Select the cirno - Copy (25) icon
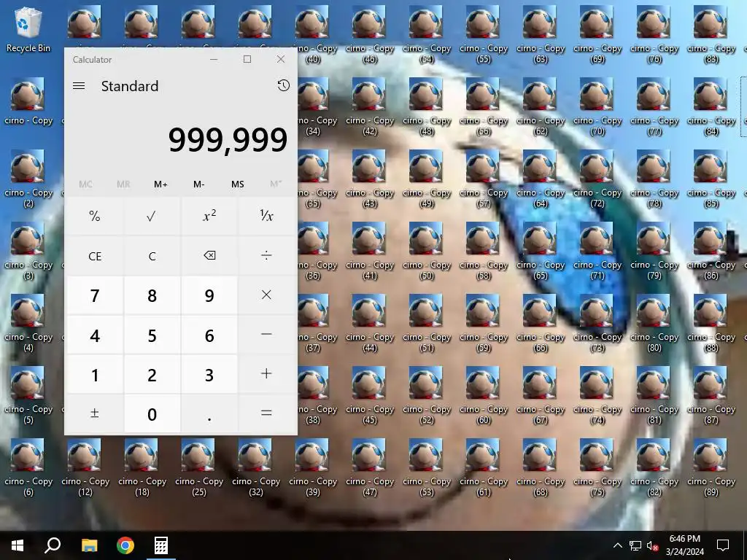The height and width of the screenshot is (560, 747). [x=198, y=467]
